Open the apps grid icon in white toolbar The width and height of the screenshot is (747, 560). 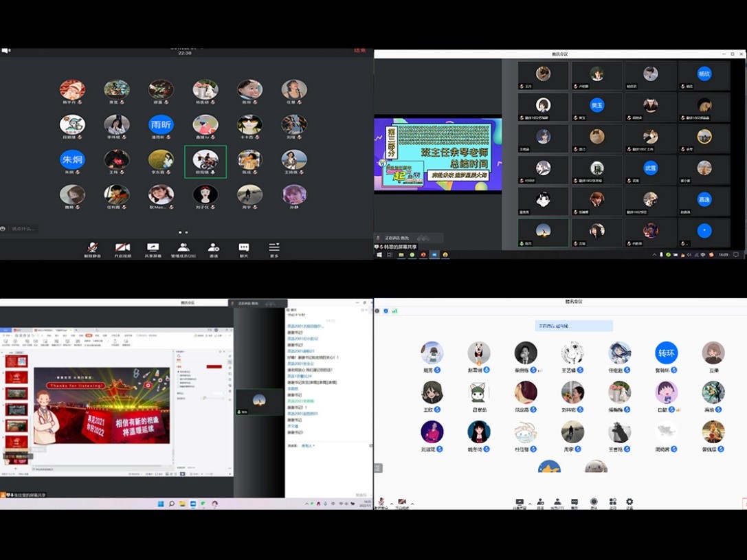click(x=612, y=502)
